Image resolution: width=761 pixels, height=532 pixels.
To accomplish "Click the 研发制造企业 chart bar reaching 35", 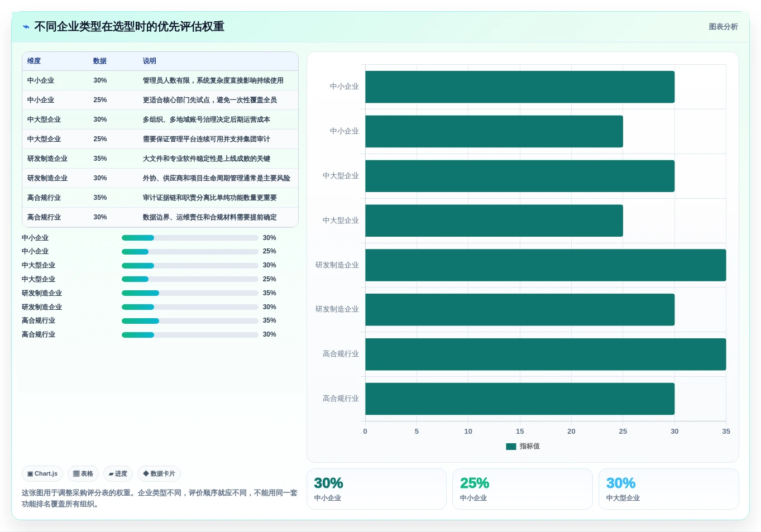I will coord(545,265).
